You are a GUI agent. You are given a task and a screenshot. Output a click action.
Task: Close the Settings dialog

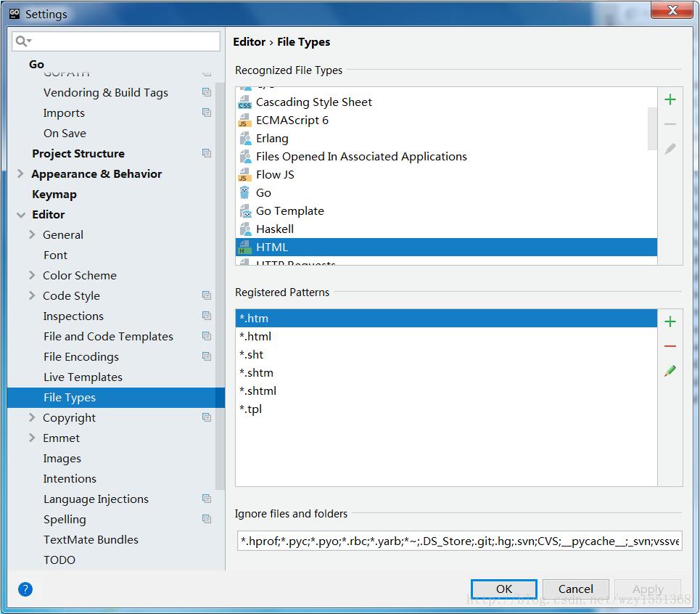tap(672, 10)
